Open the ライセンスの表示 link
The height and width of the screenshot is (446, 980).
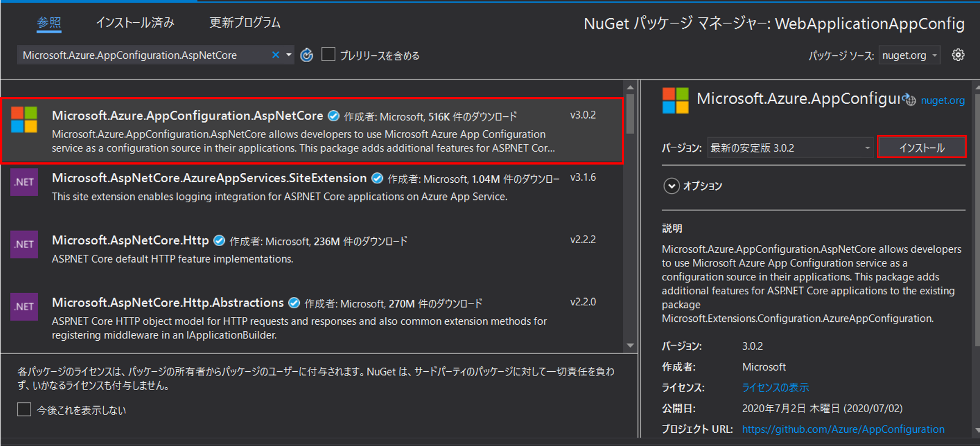[x=775, y=388]
